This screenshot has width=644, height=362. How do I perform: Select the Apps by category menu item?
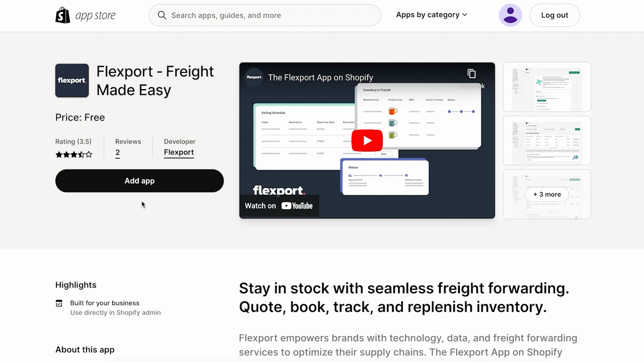[x=431, y=15]
